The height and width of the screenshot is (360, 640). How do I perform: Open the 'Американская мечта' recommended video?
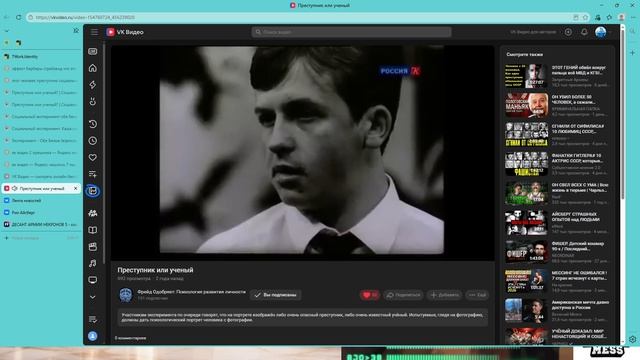556,311
